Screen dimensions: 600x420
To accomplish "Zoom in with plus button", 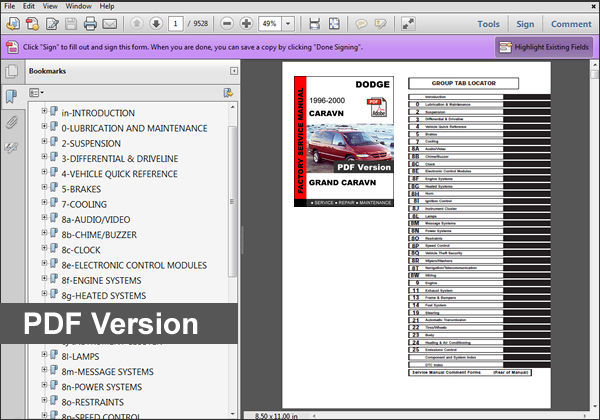I will [x=246, y=24].
